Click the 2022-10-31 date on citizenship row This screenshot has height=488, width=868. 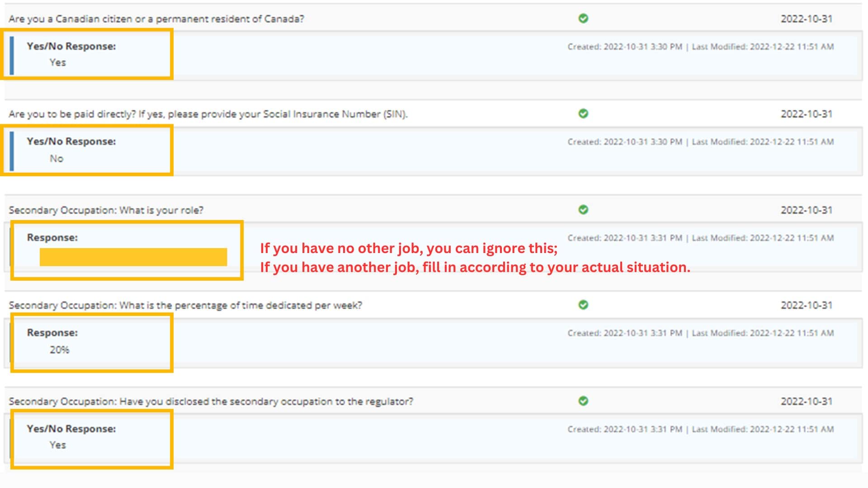806,19
